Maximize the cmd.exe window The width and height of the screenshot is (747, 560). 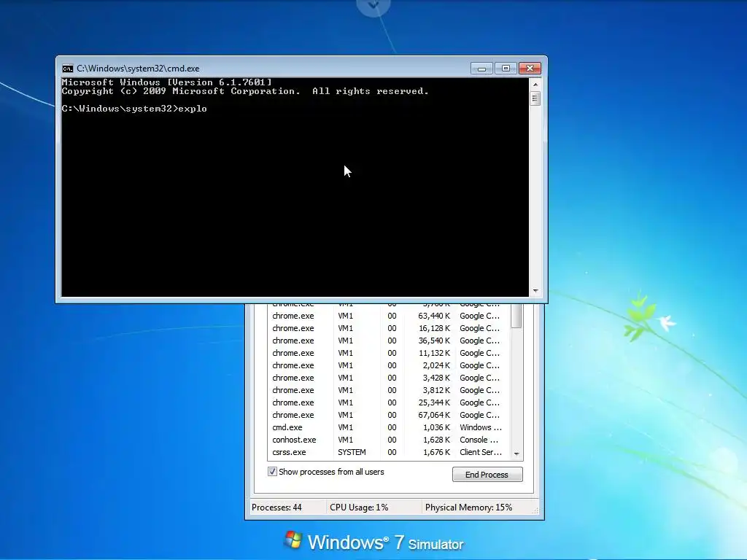click(506, 69)
